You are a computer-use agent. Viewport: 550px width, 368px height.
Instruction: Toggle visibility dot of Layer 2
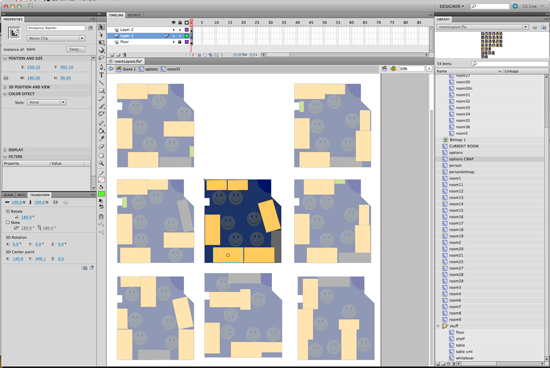pos(174,30)
